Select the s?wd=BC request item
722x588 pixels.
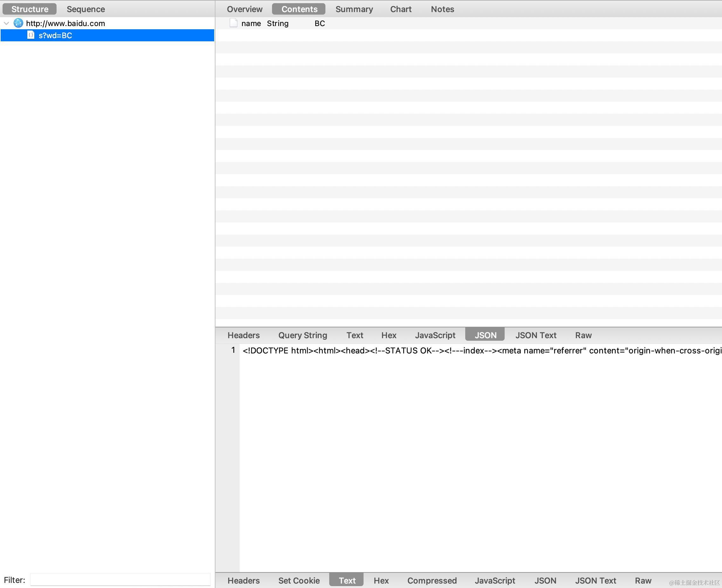coord(55,36)
